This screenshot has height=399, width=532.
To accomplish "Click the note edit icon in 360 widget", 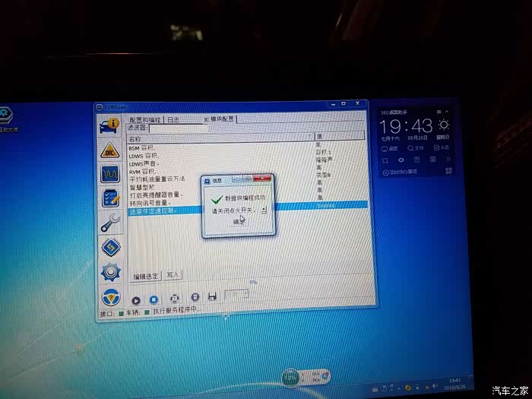I will [417, 160].
